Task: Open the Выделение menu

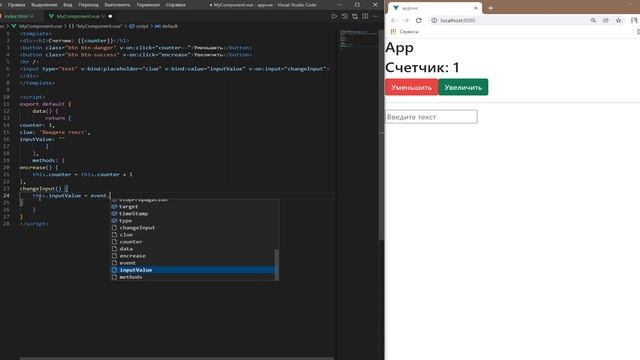Action: [x=44, y=5]
